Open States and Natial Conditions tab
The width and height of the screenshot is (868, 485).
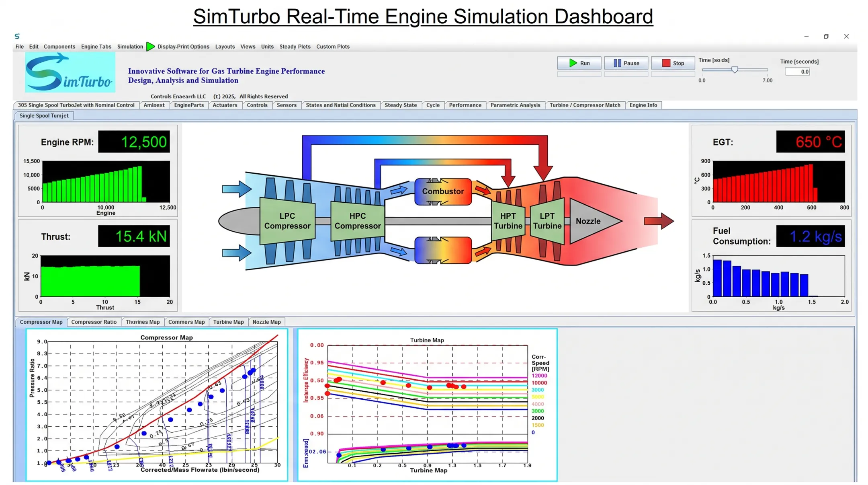[x=341, y=105]
